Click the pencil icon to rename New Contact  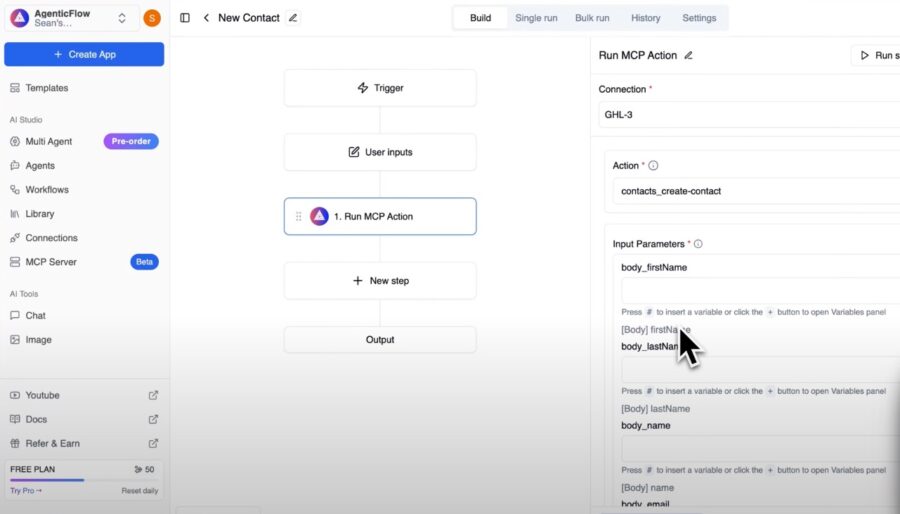tap(293, 18)
